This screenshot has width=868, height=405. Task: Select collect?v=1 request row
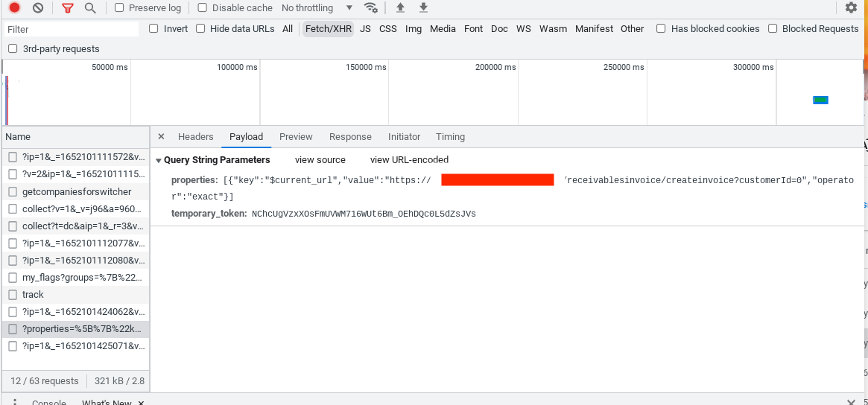[x=75, y=209]
